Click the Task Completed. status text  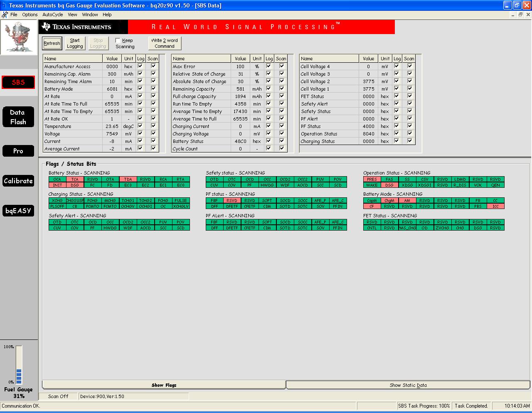471,406
